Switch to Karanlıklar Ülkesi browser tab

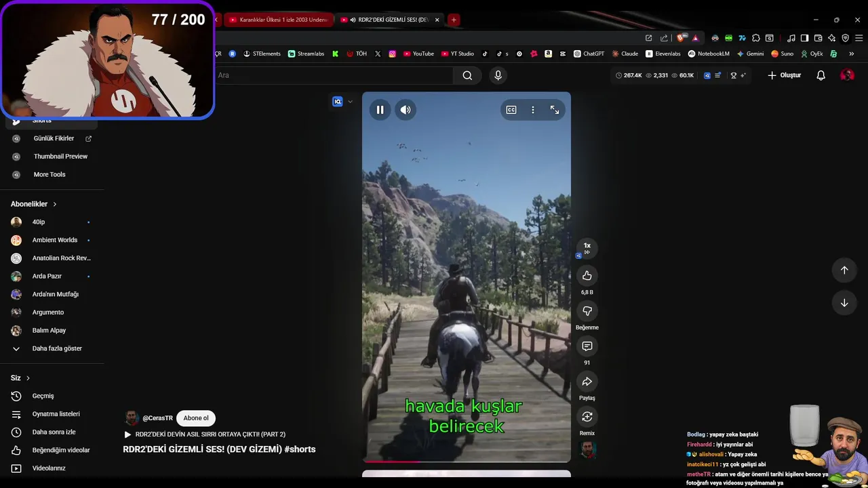click(278, 20)
